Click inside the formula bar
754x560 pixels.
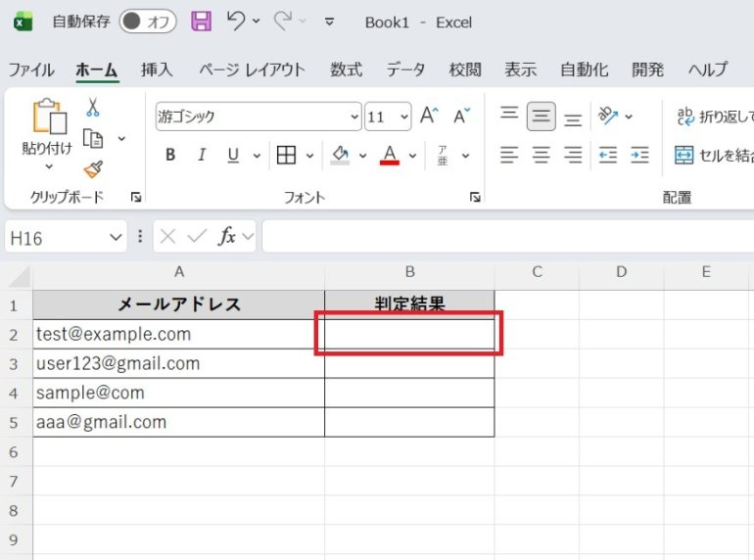(x=508, y=236)
